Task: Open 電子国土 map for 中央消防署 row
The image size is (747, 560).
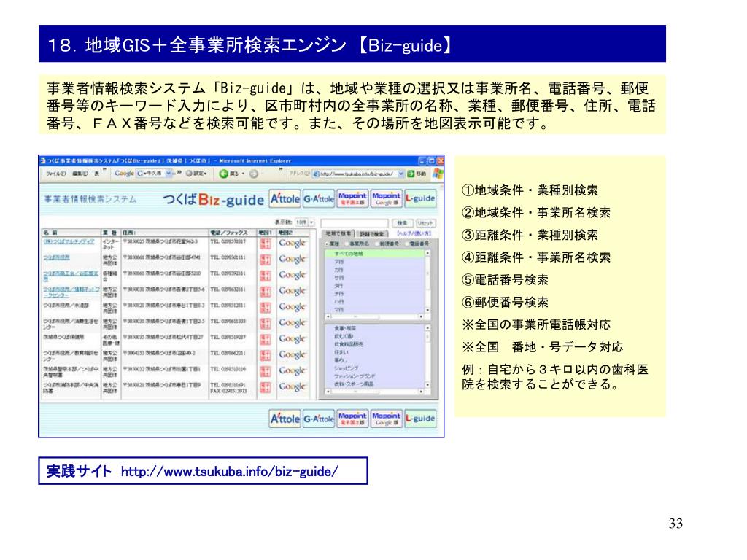Action: 265,387
